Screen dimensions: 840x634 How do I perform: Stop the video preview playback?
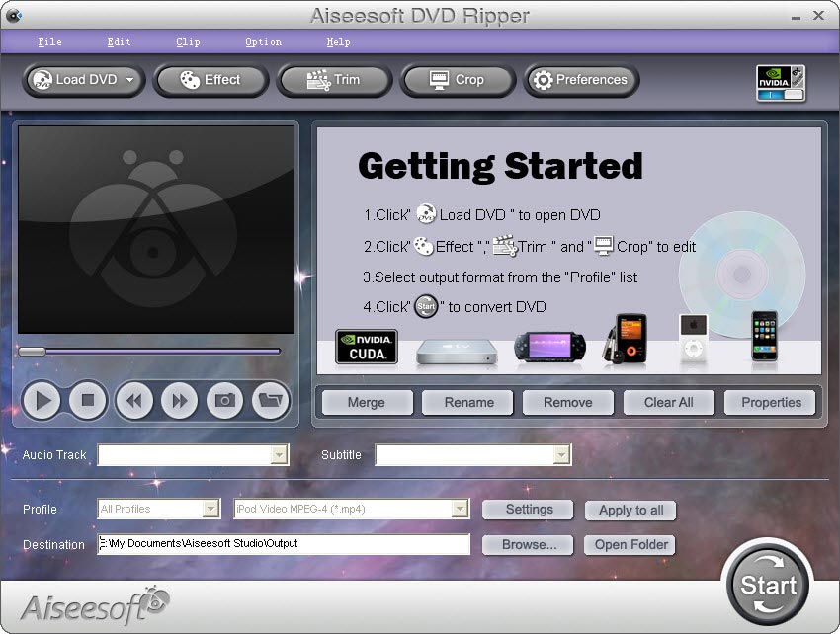87,400
